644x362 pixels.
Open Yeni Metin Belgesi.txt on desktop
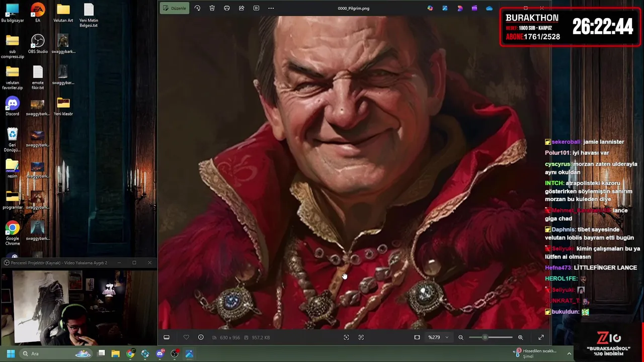[89, 16]
